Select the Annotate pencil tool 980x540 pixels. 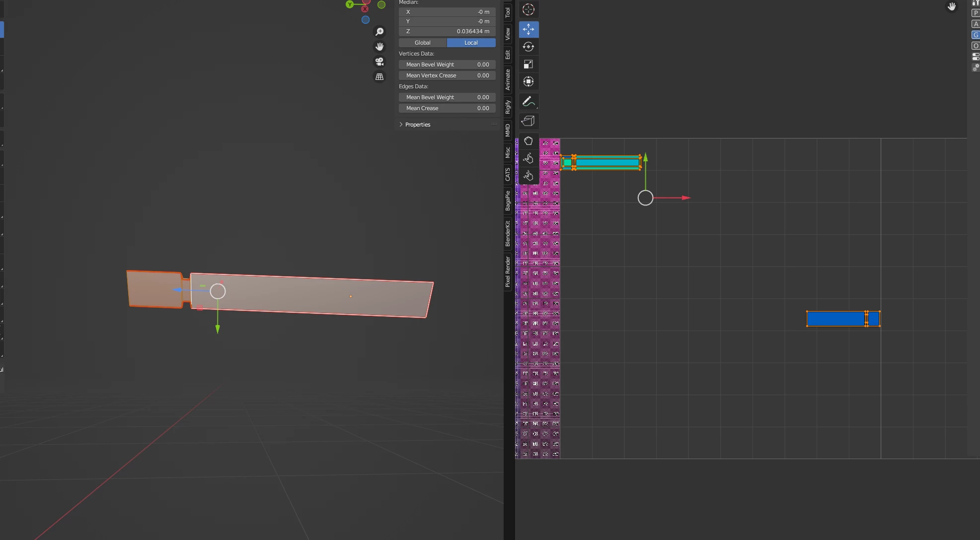[x=528, y=102]
